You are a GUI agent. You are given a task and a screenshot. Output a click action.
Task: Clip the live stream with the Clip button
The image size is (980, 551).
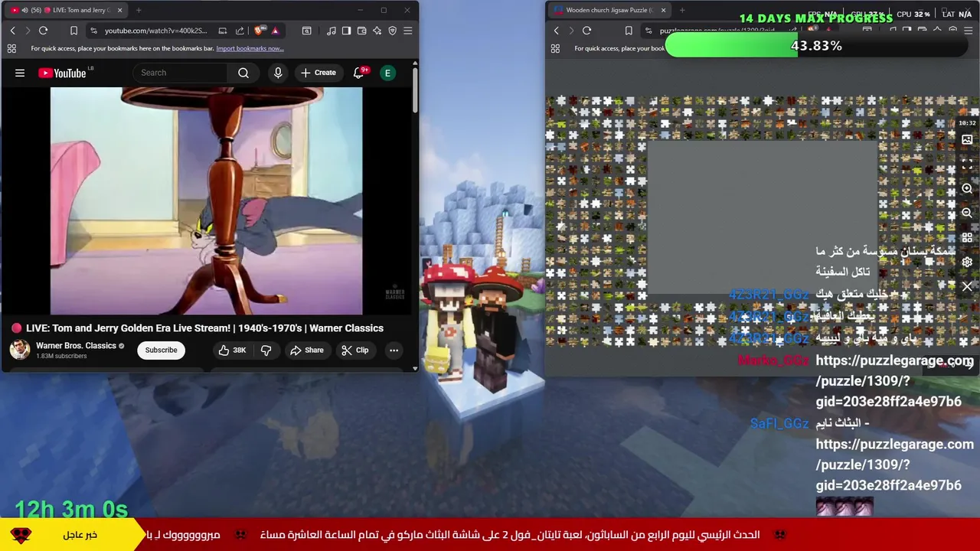click(x=354, y=350)
